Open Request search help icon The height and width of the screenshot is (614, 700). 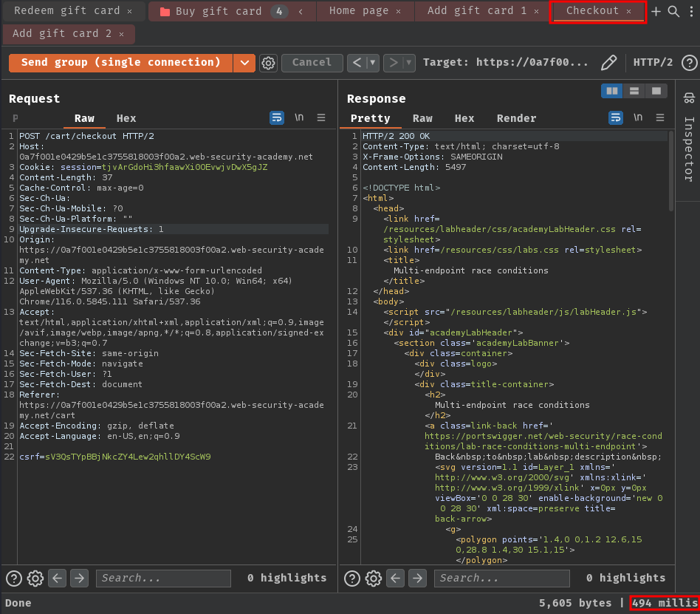14,579
